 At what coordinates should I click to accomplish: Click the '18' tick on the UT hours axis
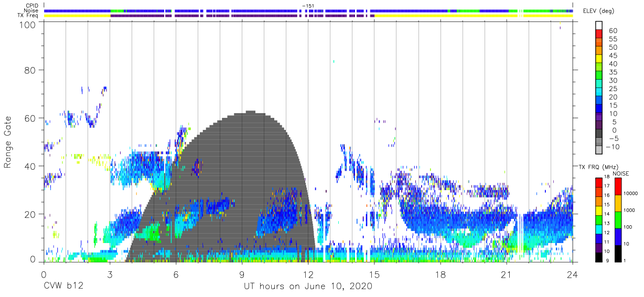coord(440,274)
